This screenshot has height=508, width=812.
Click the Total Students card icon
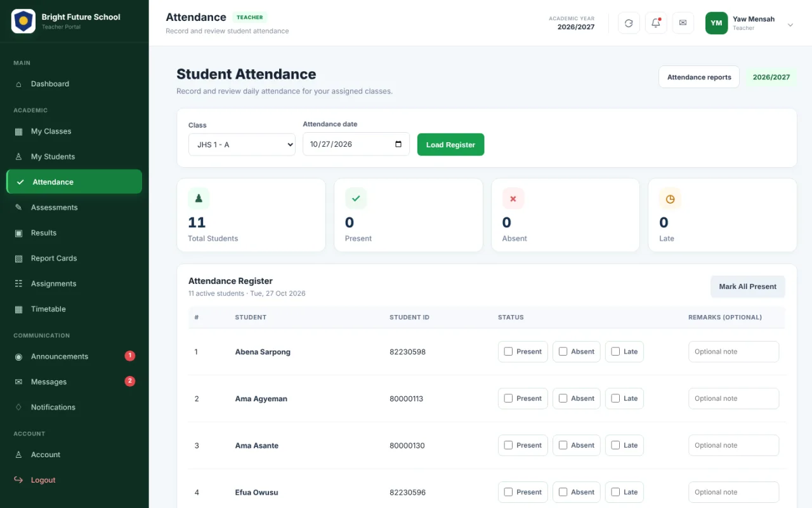click(199, 199)
